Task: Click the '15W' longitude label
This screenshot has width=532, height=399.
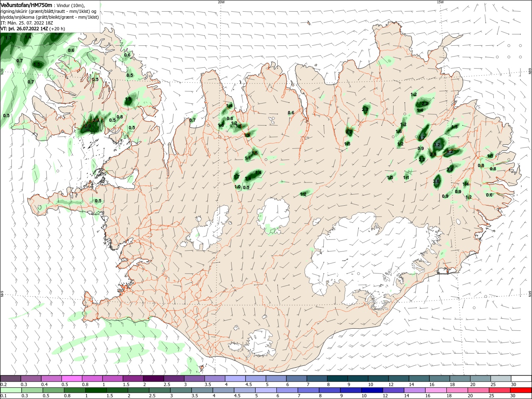Action: click(440, 2)
